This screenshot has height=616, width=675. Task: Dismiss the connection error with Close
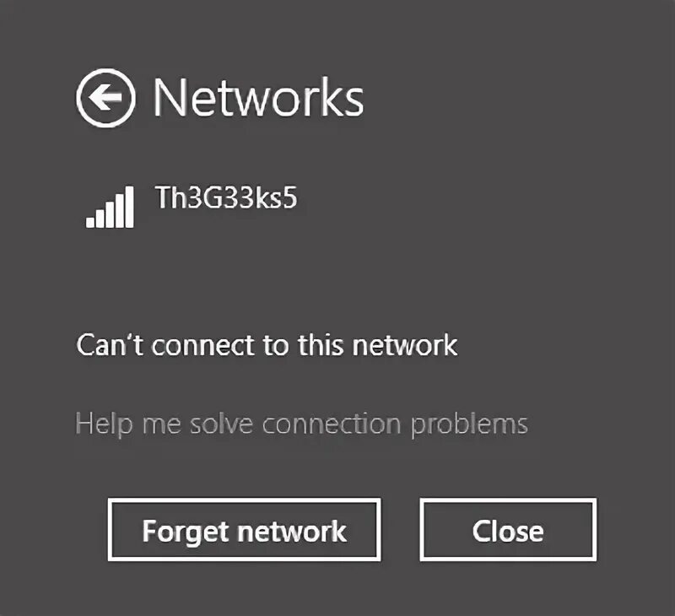[x=508, y=529]
